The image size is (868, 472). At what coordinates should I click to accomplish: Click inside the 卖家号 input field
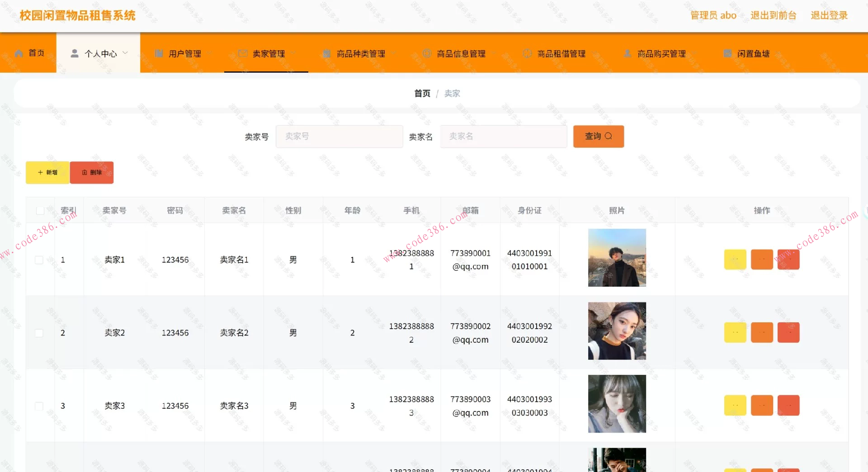[339, 136]
